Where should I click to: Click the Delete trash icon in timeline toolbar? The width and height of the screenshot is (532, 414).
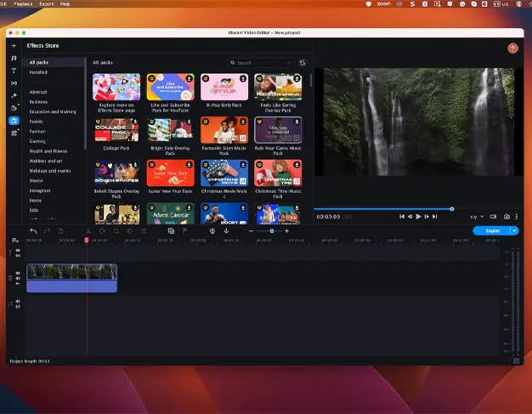coord(60,231)
